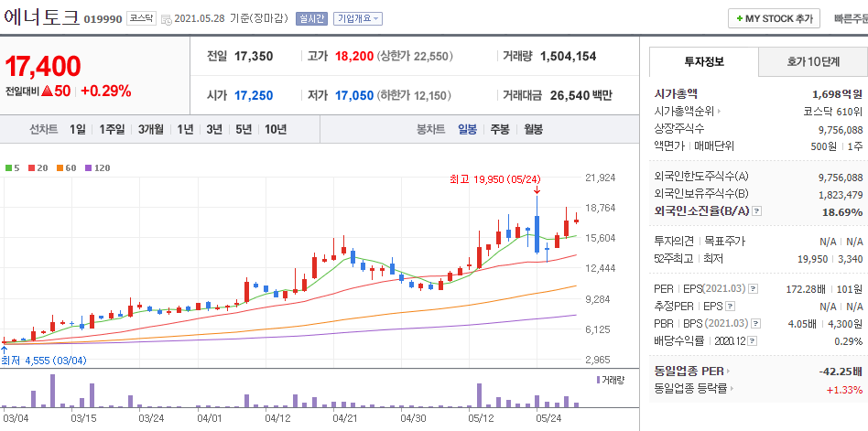Click 전일 value 17,350
The height and width of the screenshot is (431, 868).
click(254, 56)
